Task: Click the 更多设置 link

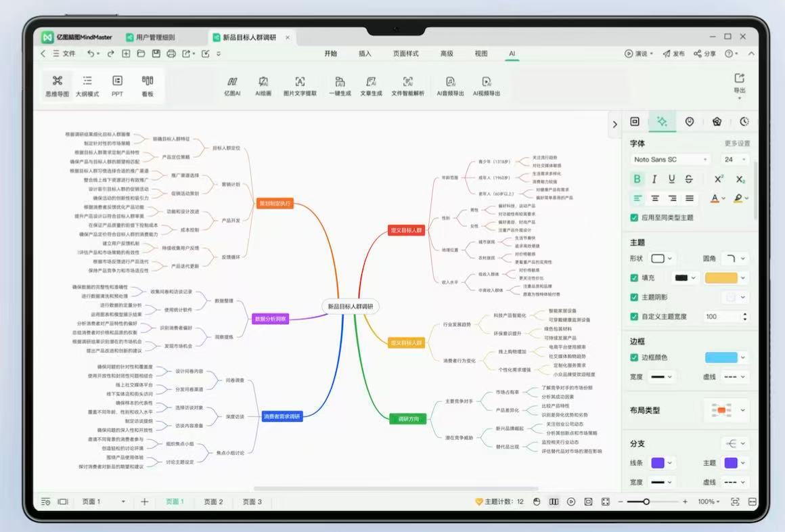Action: [x=737, y=143]
